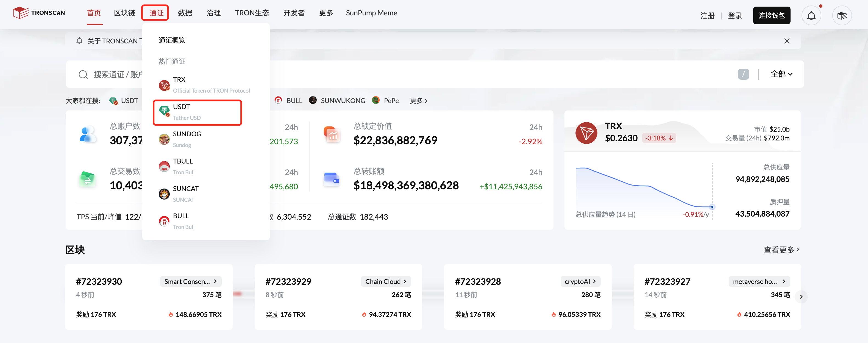The image size is (868, 343).
Task: Click the cube network icon at top right
Action: [842, 15]
